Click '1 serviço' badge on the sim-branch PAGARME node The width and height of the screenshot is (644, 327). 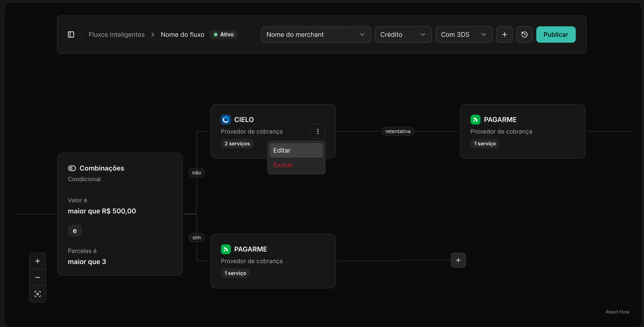coord(235,273)
